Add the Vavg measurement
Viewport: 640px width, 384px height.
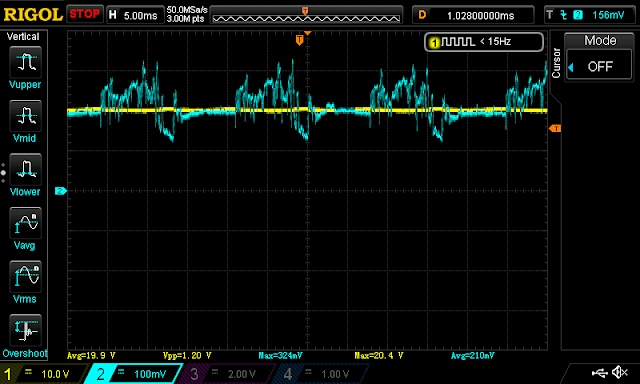pos(25,223)
